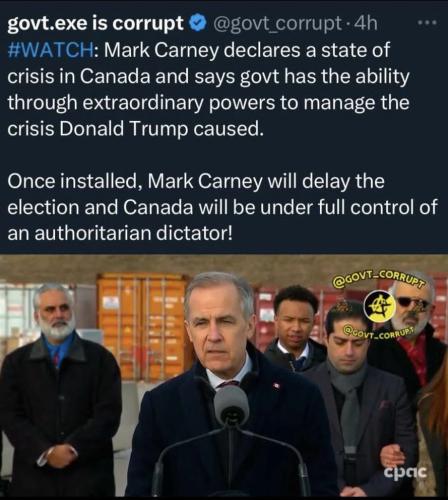
Task: Open the govt.exe is corrupt profile name
Action: (x=95, y=23)
